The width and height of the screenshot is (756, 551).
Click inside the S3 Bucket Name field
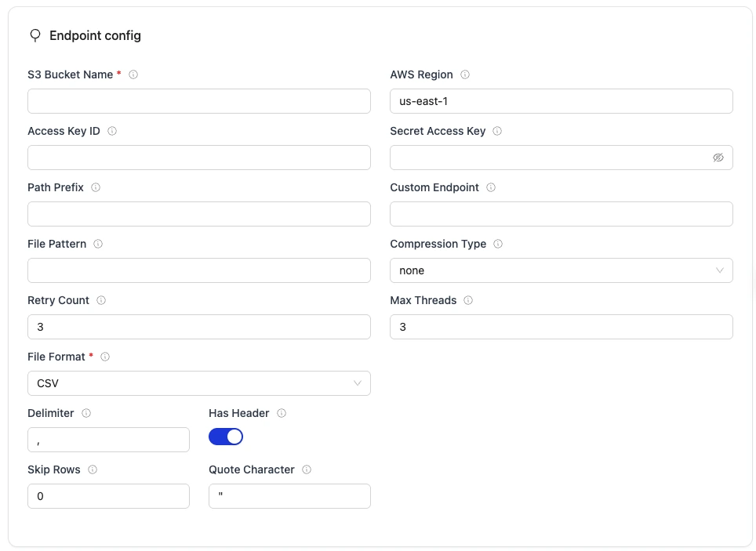tap(198, 101)
